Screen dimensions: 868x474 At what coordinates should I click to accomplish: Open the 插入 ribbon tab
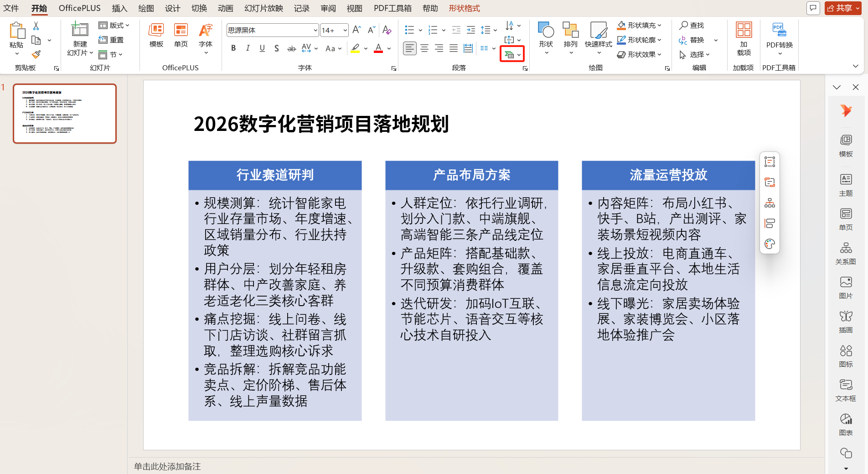119,8
